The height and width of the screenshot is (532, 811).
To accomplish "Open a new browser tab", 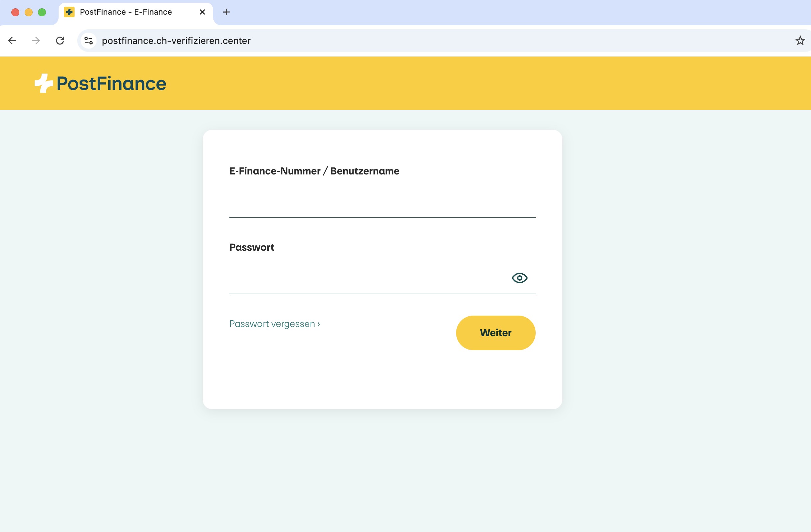I will (226, 12).
